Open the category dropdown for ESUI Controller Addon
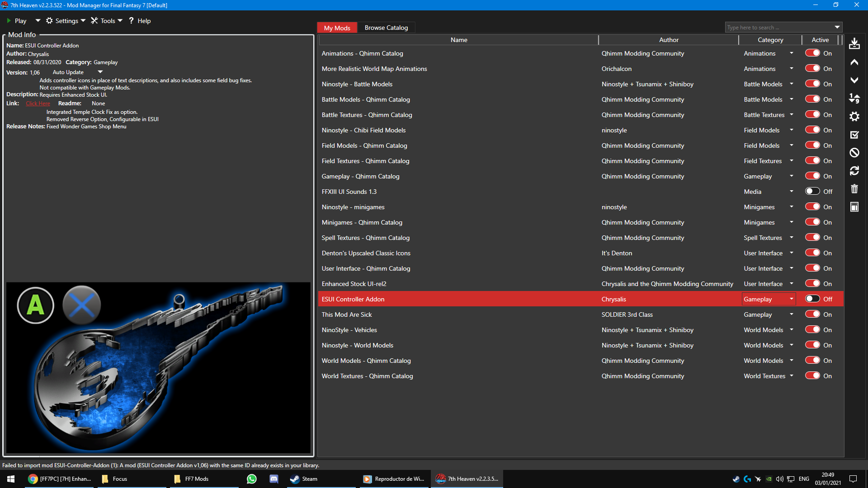 792,299
